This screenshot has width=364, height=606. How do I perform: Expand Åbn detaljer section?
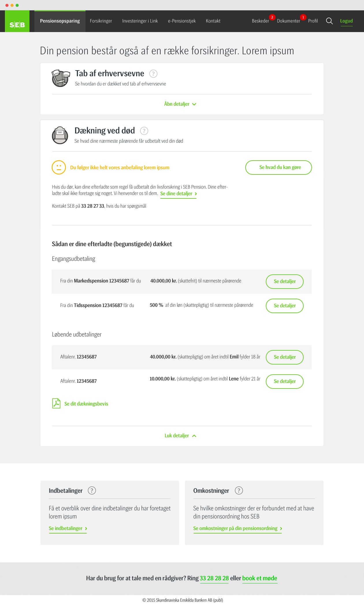point(180,104)
